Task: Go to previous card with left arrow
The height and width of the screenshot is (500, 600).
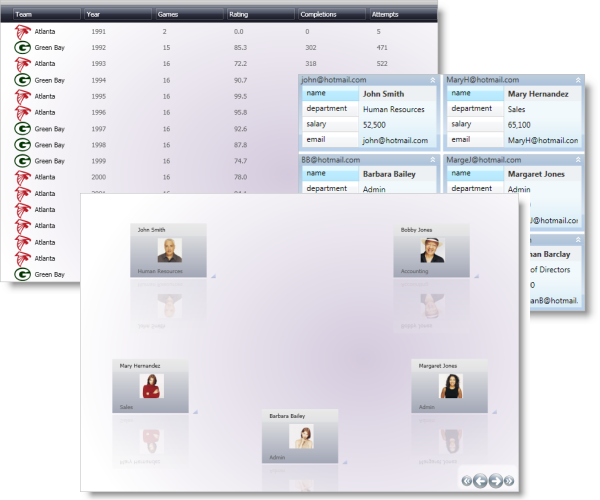Action: pos(480,482)
